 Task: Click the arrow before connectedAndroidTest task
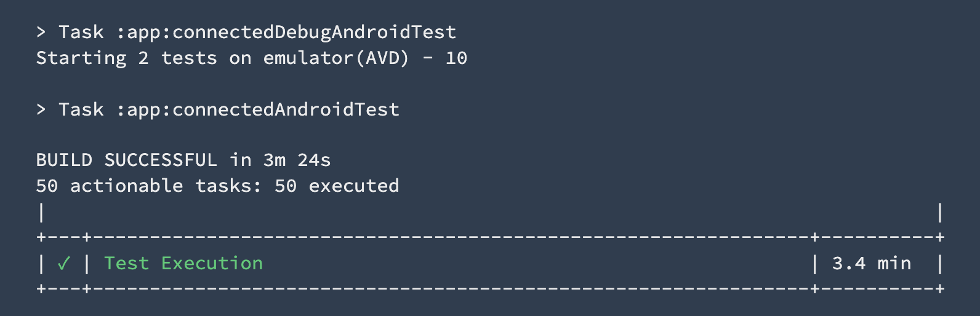[41, 109]
